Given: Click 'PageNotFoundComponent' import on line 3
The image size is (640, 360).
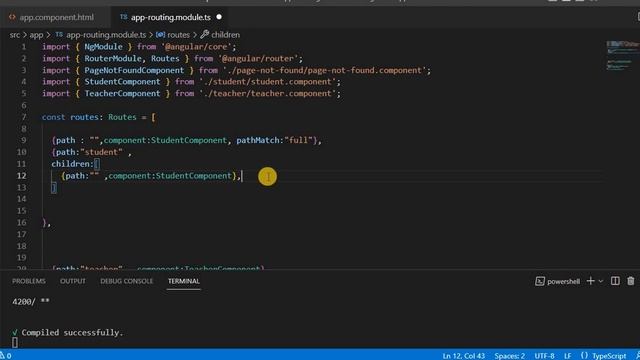Looking at the screenshot, I should (x=134, y=70).
